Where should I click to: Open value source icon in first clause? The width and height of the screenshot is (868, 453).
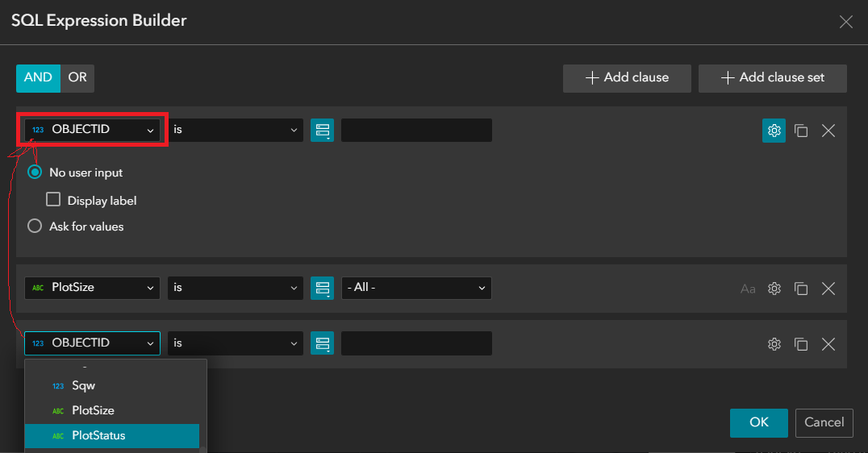(x=323, y=131)
